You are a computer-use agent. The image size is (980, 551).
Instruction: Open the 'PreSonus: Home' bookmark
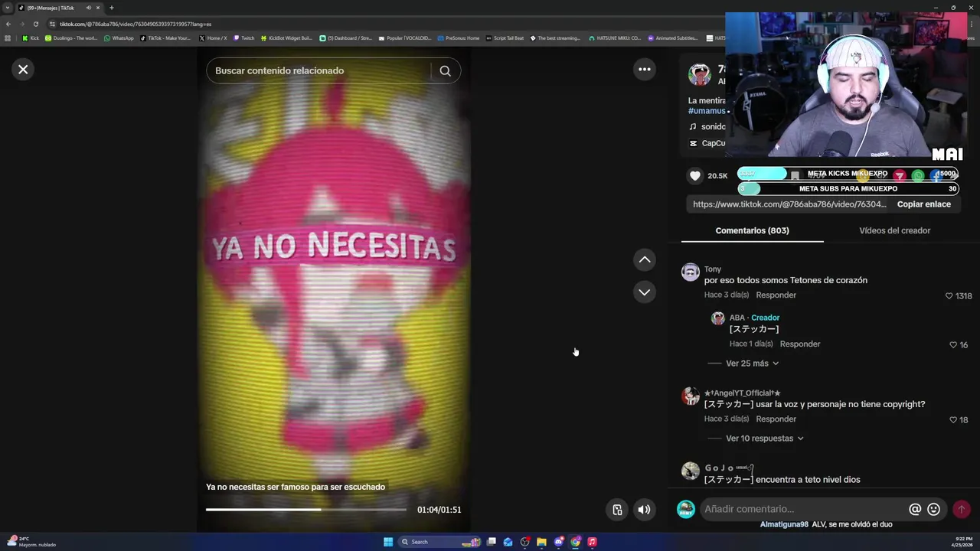(x=458, y=38)
